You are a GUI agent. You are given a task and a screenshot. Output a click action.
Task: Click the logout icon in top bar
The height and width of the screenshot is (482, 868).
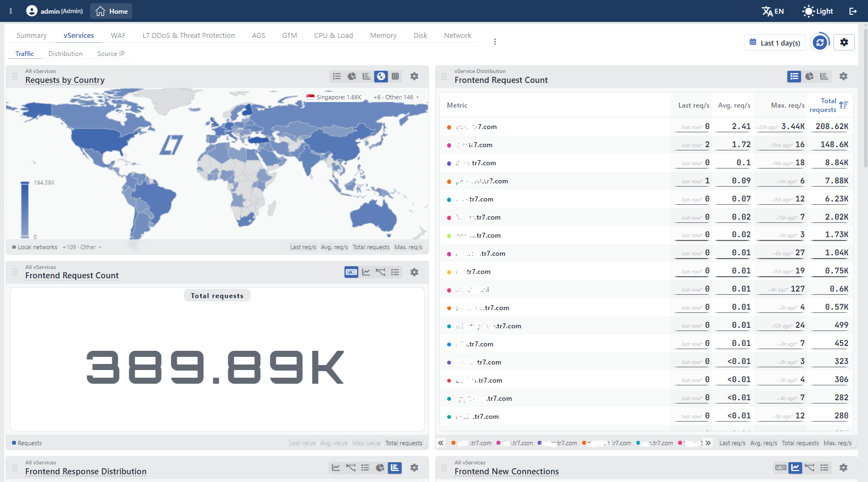853,11
